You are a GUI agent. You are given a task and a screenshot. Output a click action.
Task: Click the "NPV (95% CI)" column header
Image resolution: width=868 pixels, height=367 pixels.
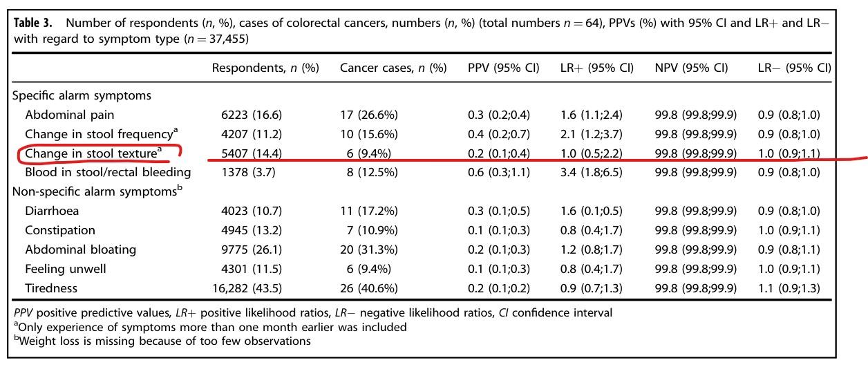(x=691, y=68)
